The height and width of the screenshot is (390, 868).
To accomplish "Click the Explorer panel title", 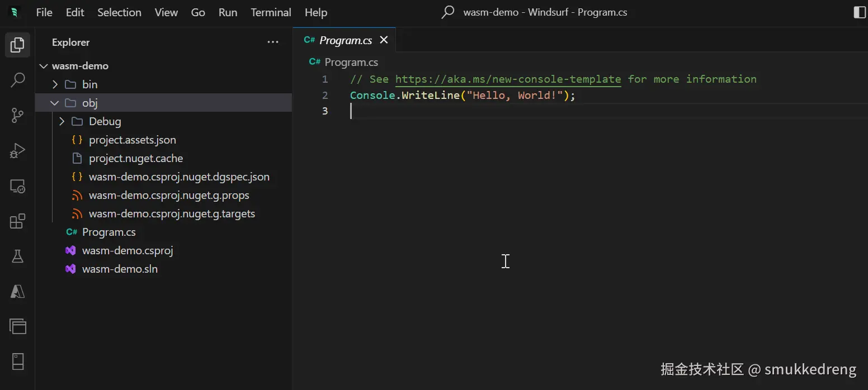I will 70,42.
